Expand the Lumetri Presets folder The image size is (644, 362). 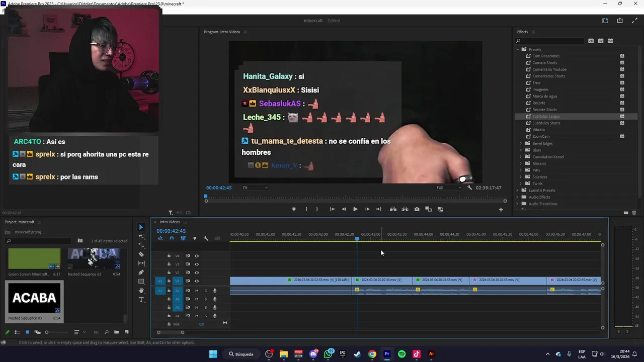click(517, 191)
